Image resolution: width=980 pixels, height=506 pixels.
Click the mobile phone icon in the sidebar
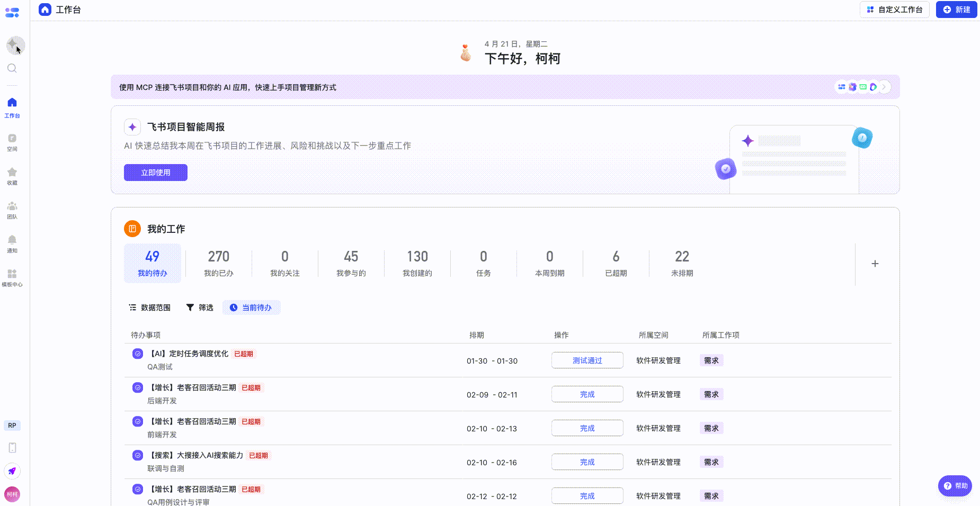click(x=12, y=448)
